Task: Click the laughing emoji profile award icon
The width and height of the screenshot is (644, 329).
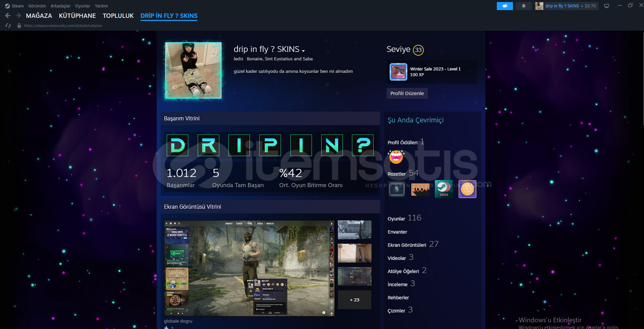Action: point(396,157)
